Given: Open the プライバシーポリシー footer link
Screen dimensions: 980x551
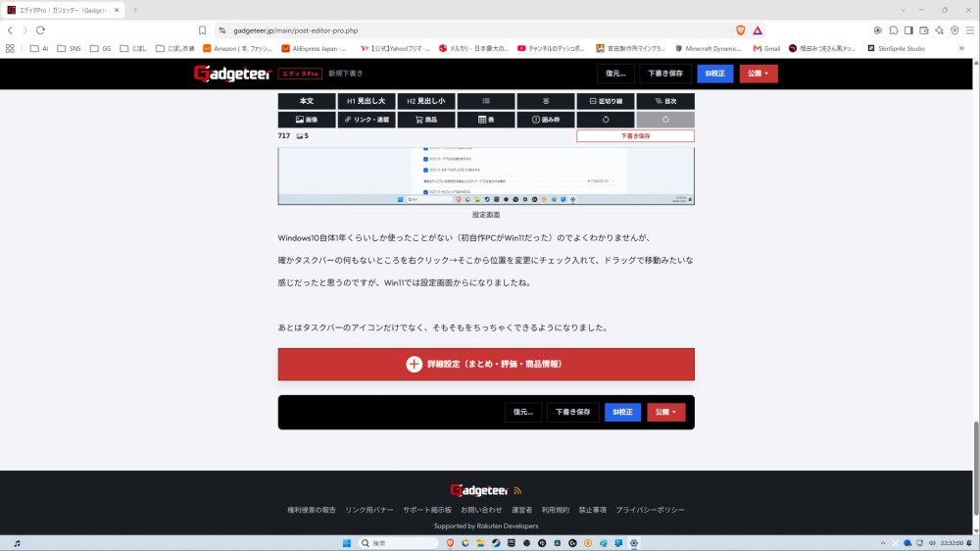Looking at the screenshot, I should pyautogui.click(x=650, y=510).
